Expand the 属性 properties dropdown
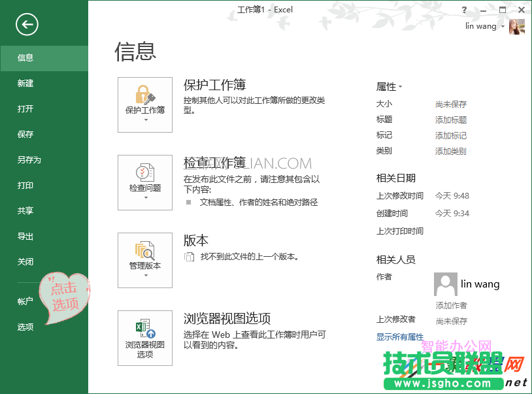The image size is (532, 394). 390,86
